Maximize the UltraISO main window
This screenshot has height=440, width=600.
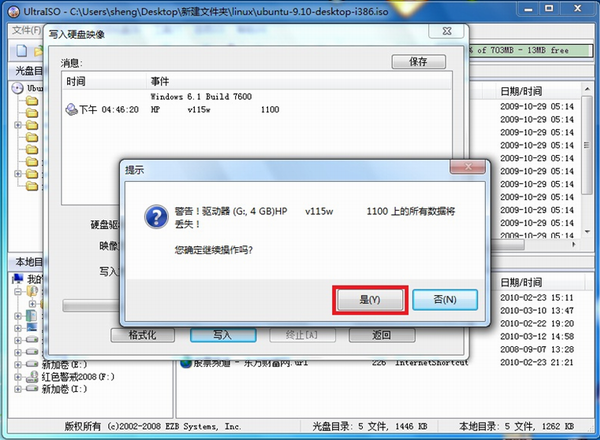tap(549, 9)
